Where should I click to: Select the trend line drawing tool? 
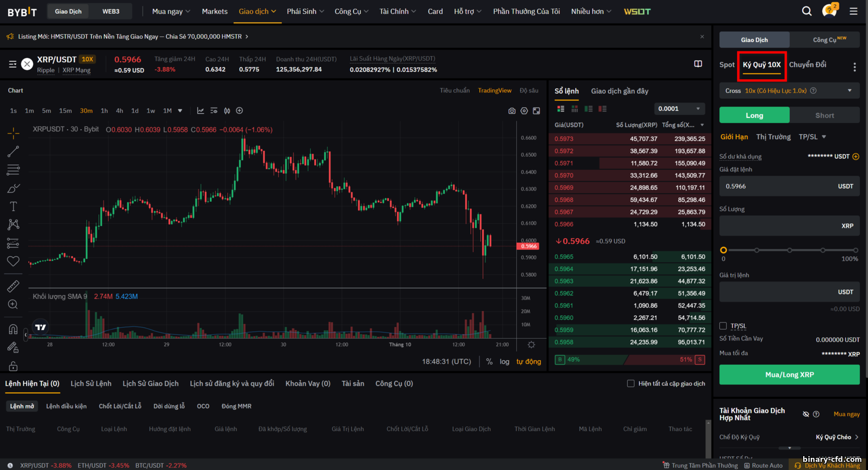(13, 151)
